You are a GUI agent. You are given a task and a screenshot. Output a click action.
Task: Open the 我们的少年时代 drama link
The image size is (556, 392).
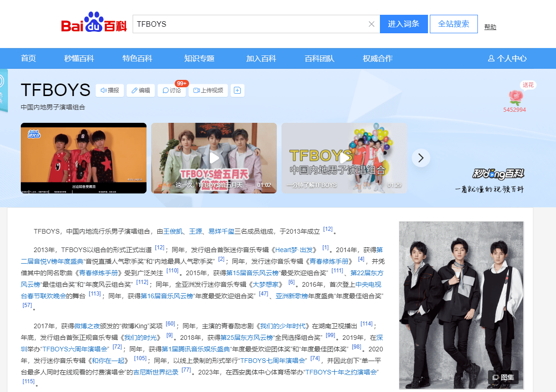[x=282, y=326]
